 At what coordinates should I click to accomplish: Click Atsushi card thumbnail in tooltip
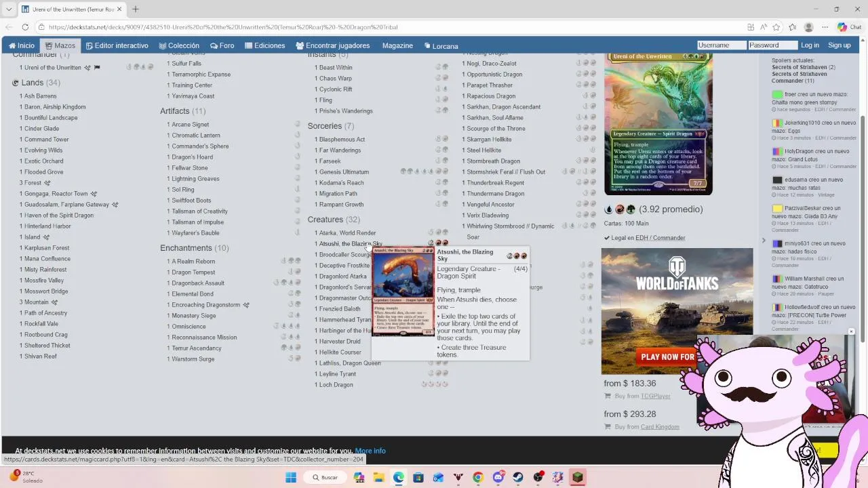pos(403,291)
